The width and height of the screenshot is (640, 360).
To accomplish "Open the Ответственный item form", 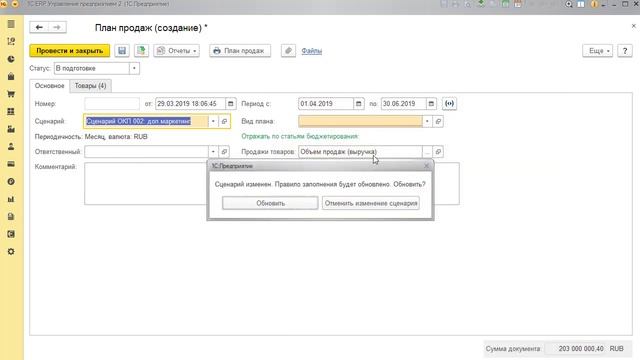I will point(224,152).
